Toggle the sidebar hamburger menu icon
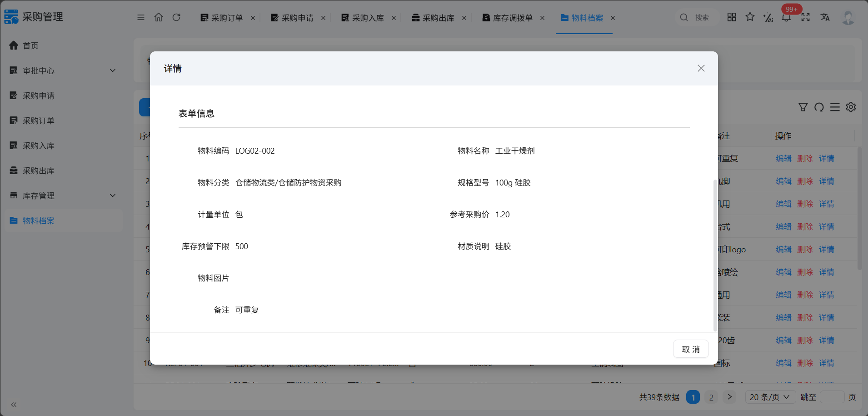Image resolution: width=868 pixels, height=416 pixels. tap(141, 17)
